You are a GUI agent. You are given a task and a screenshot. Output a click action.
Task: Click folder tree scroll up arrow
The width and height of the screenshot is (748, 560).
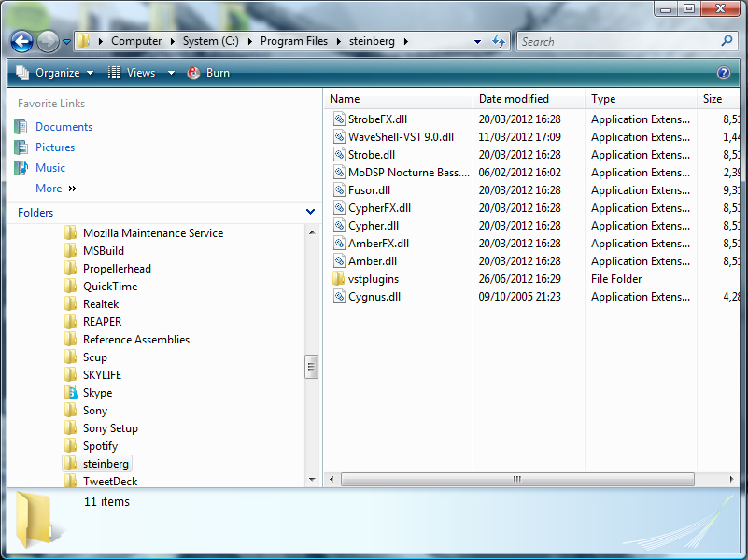(312, 232)
